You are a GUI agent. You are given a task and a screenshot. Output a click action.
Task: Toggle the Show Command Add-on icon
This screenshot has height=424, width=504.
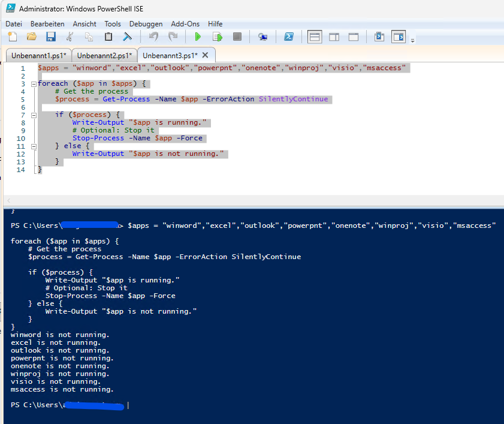[x=399, y=37]
